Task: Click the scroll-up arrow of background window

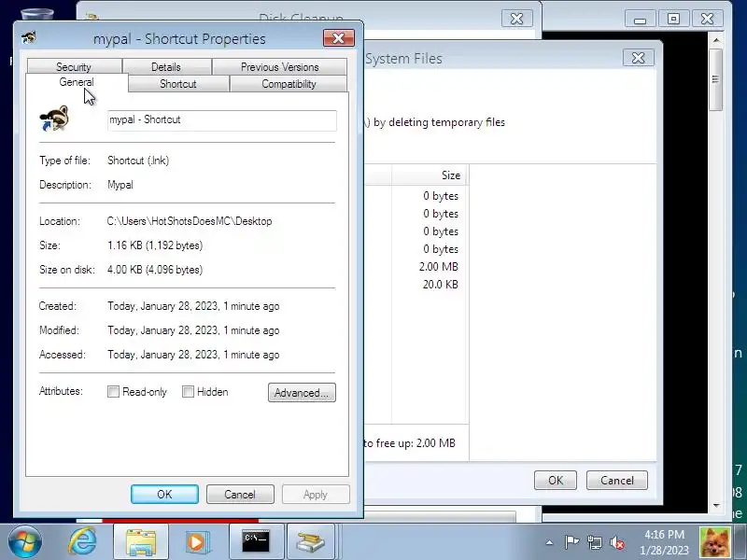Action: pos(716,40)
